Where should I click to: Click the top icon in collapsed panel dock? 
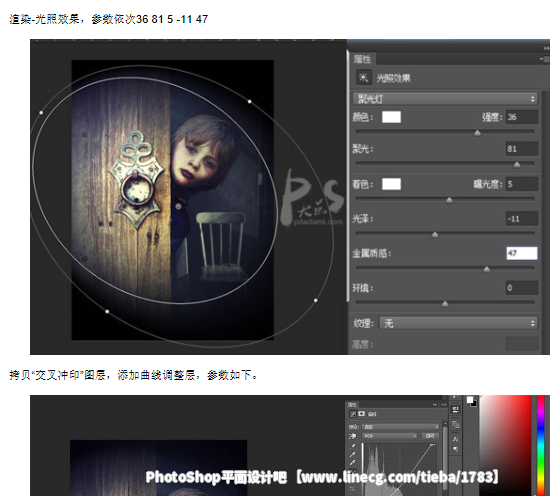pyautogui.click(x=455, y=410)
